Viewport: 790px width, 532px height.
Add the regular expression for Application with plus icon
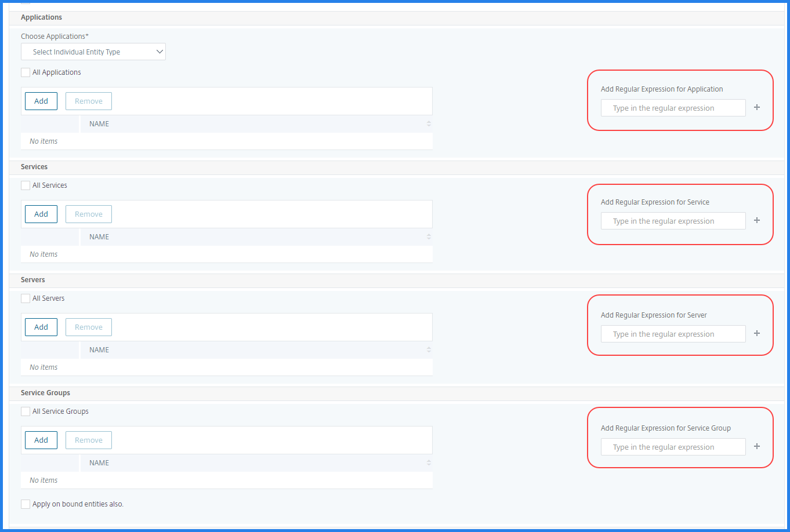pyautogui.click(x=757, y=107)
